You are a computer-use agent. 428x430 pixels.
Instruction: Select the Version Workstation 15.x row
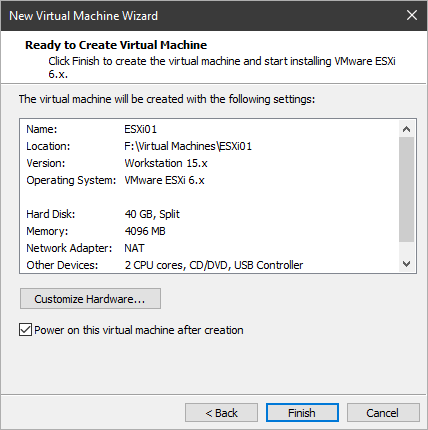click(209, 163)
